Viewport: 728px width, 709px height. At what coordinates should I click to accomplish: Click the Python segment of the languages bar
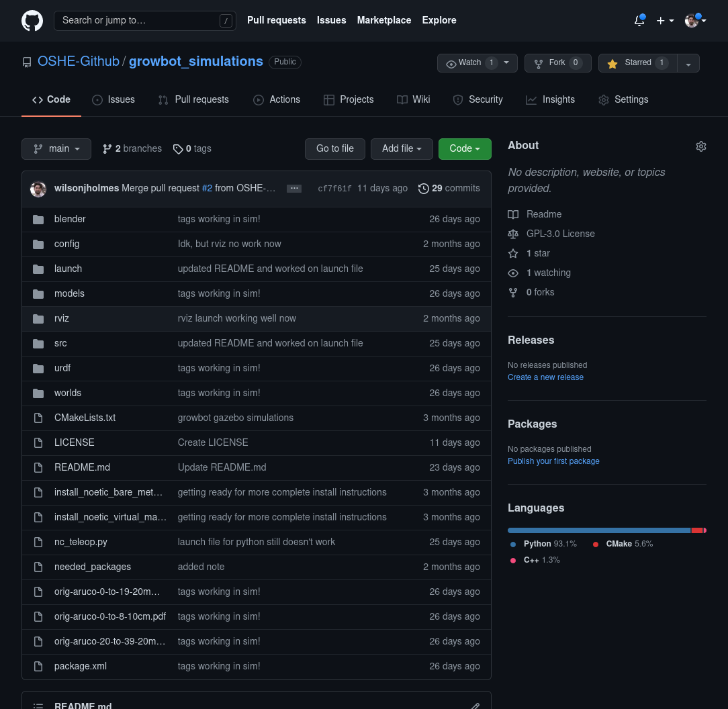click(599, 530)
